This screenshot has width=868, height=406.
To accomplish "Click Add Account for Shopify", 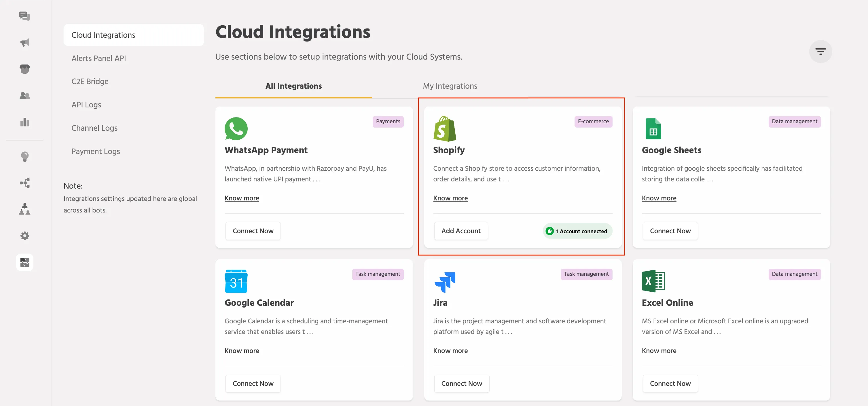I will [461, 231].
